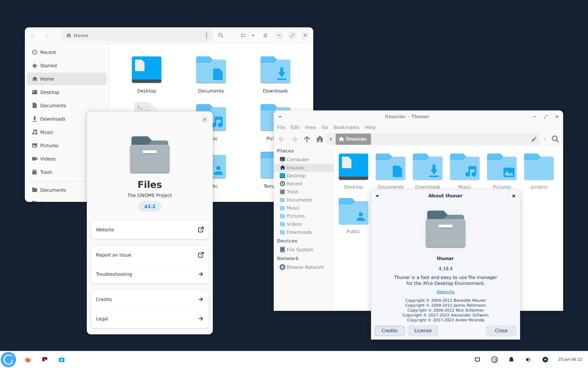Click the volume icon in system tray

point(528,360)
